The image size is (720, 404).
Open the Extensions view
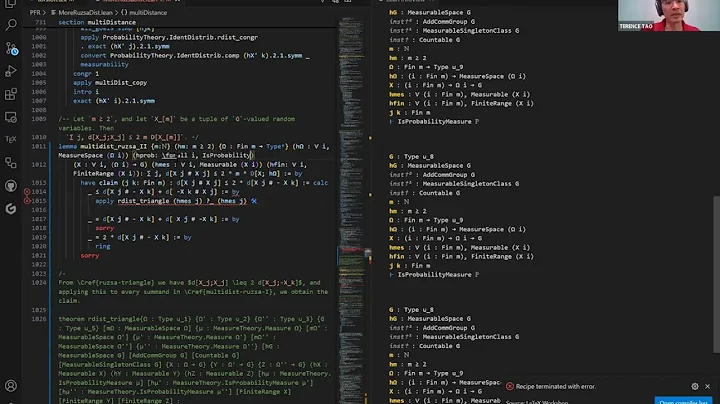11,94
